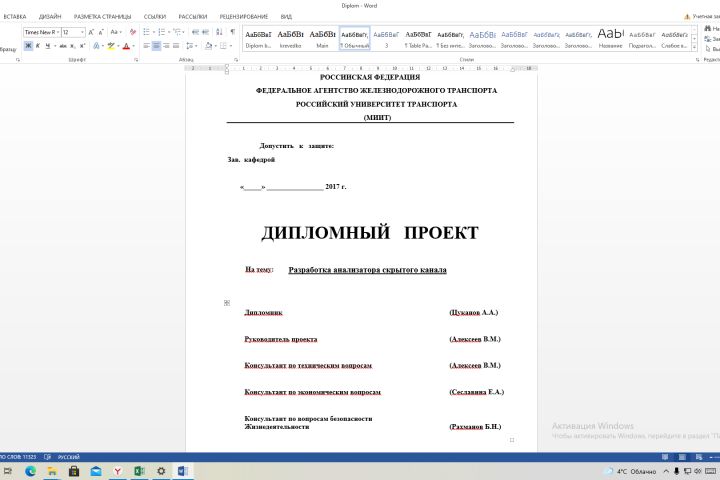Open Excel from taskbar

(140, 471)
